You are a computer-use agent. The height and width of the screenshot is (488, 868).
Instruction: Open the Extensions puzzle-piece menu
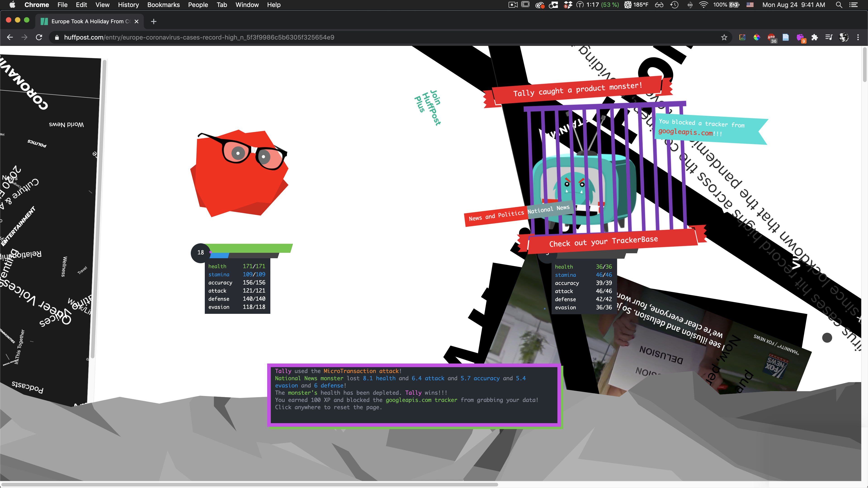click(x=815, y=37)
